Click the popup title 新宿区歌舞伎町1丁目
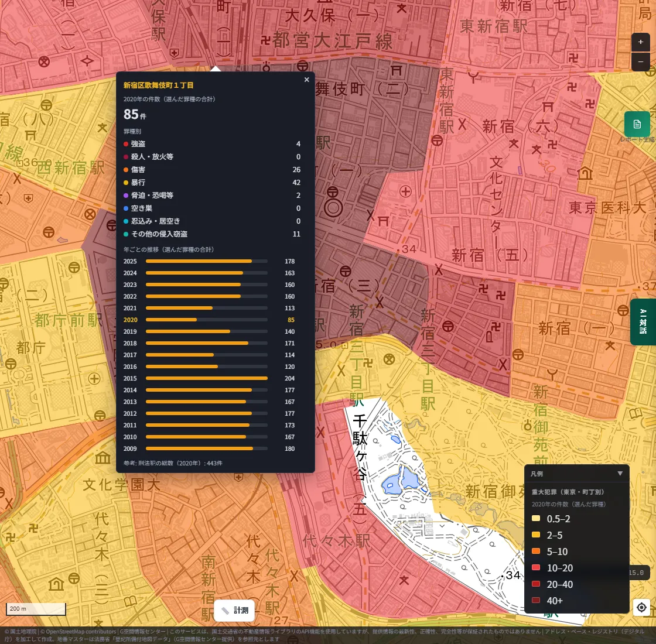 (158, 85)
